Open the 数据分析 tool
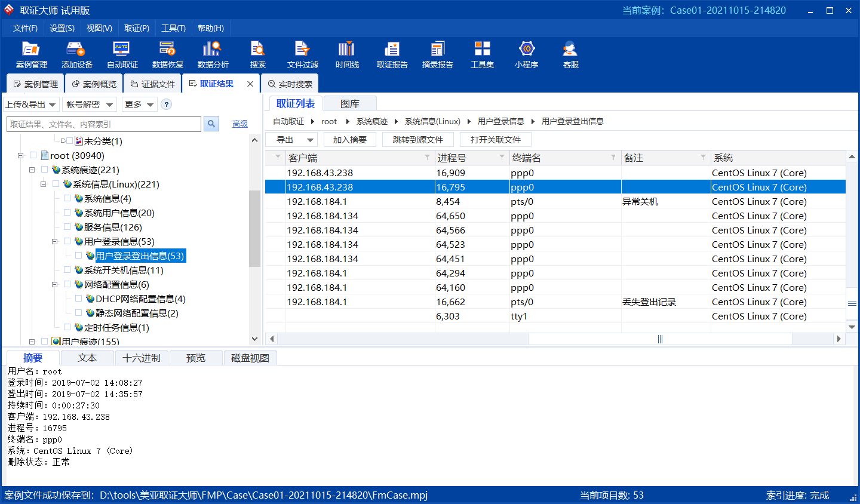Image resolution: width=860 pixels, height=504 pixels. pyautogui.click(x=213, y=54)
